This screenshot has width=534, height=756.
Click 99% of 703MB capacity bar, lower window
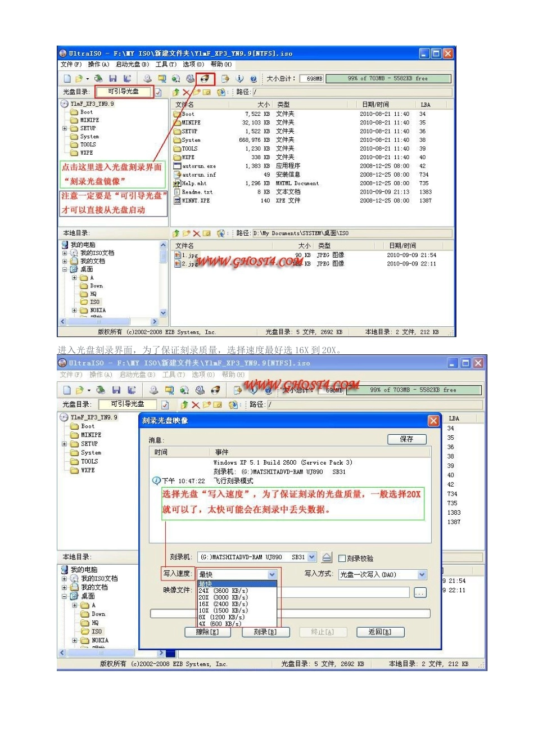(x=413, y=390)
